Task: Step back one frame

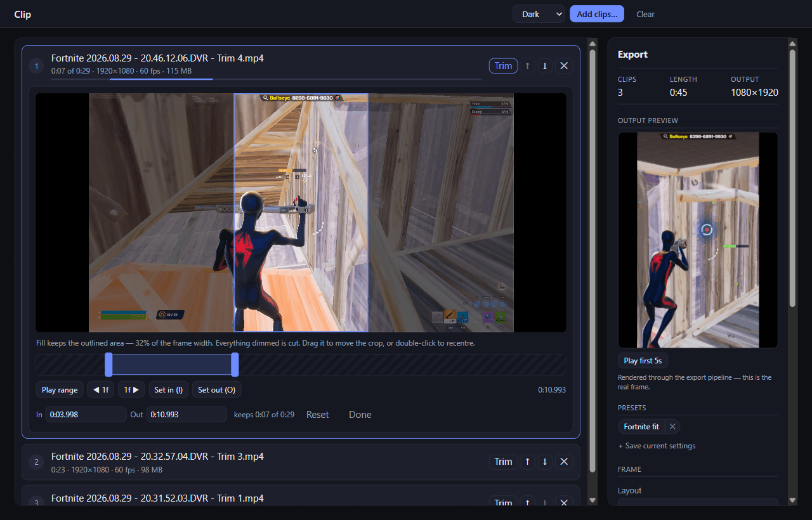Action: click(x=100, y=390)
